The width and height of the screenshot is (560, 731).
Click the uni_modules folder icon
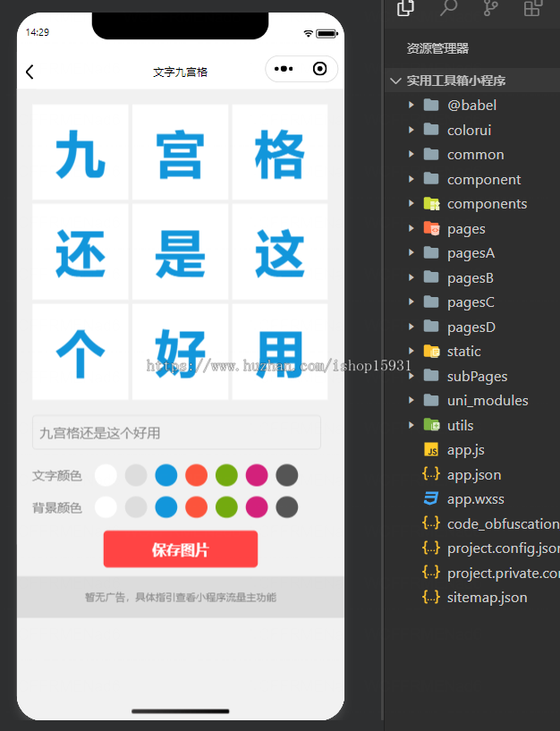pyautogui.click(x=431, y=400)
